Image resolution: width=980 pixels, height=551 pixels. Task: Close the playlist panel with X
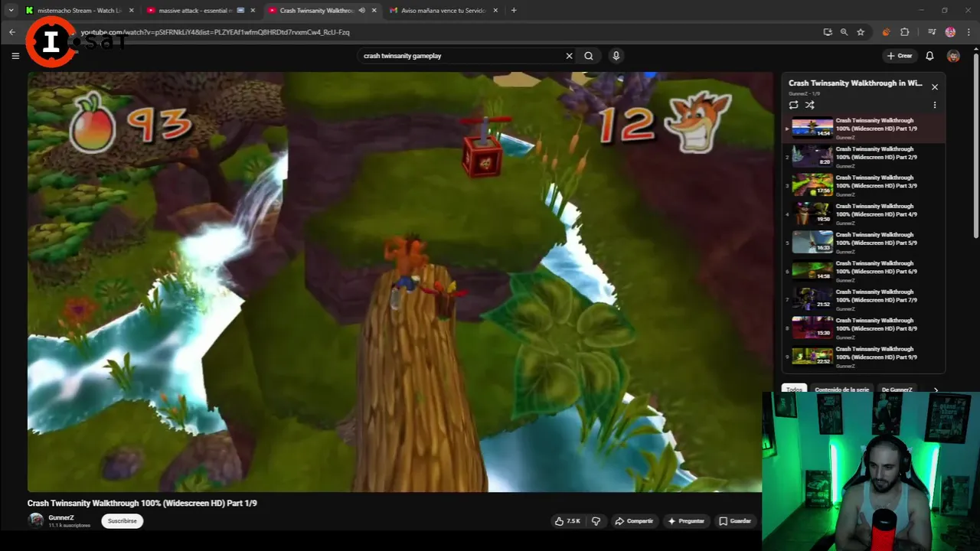click(935, 87)
